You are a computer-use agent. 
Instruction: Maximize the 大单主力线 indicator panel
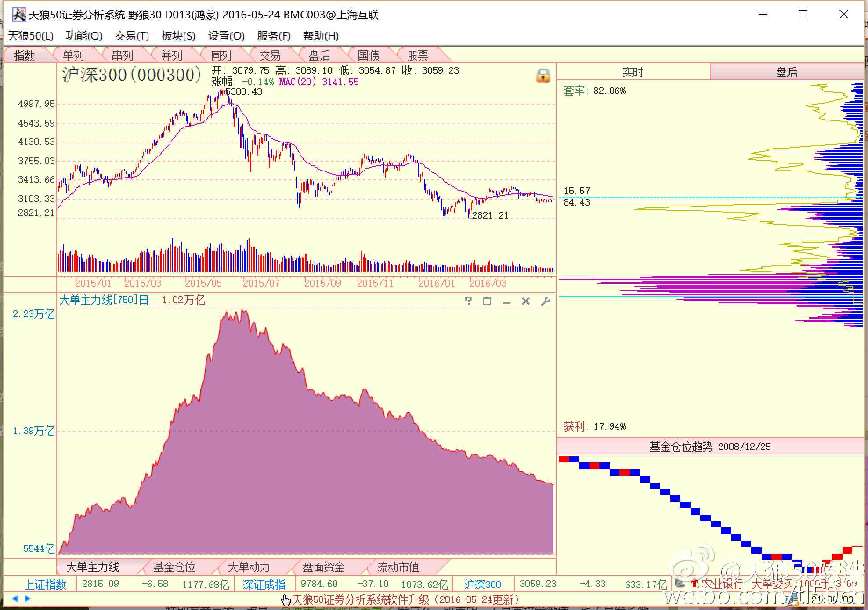click(x=487, y=301)
